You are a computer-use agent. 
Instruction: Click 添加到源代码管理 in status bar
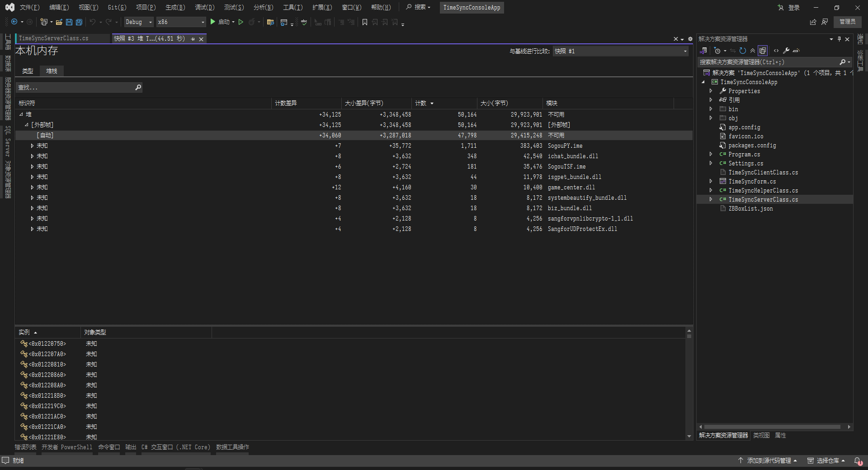coord(767,461)
